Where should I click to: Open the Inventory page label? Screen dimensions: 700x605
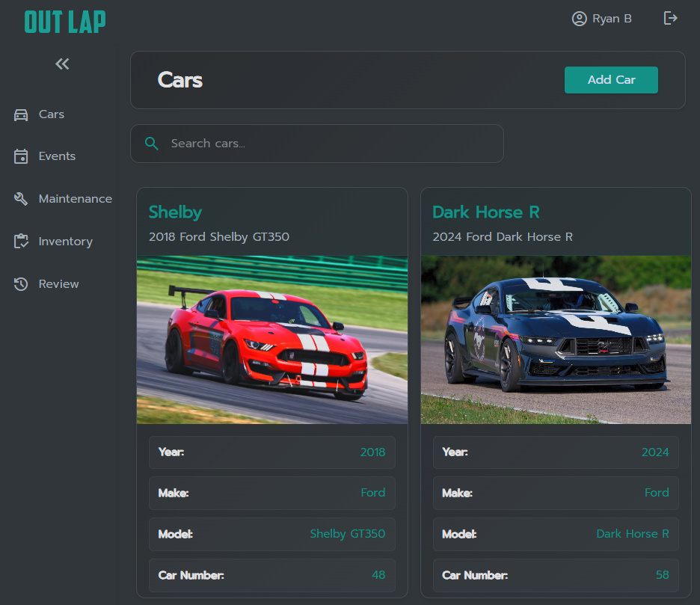pos(66,242)
